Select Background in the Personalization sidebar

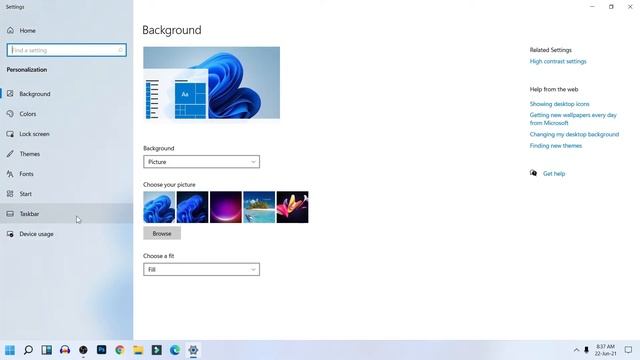67,94
